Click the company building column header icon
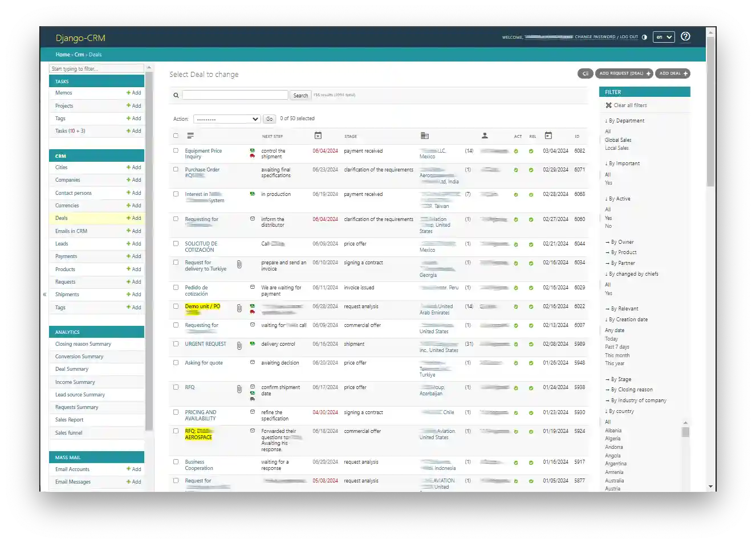The width and height of the screenshot is (756, 544). coord(424,136)
